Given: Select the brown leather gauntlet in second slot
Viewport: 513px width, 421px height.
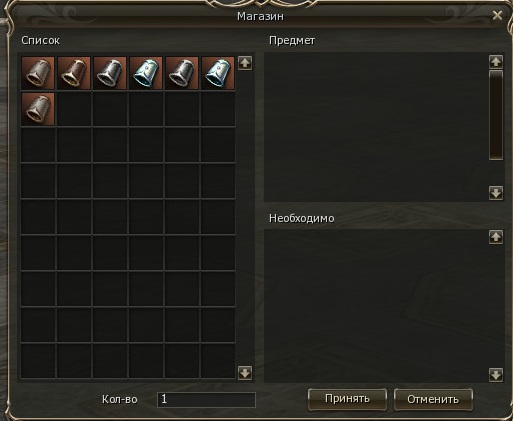Looking at the screenshot, I should pos(74,73).
